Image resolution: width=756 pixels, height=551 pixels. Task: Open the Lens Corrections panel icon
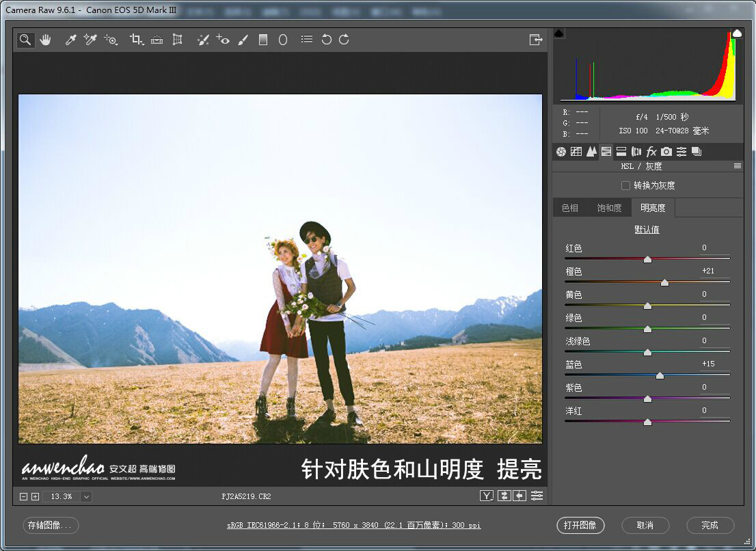point(636,152)
